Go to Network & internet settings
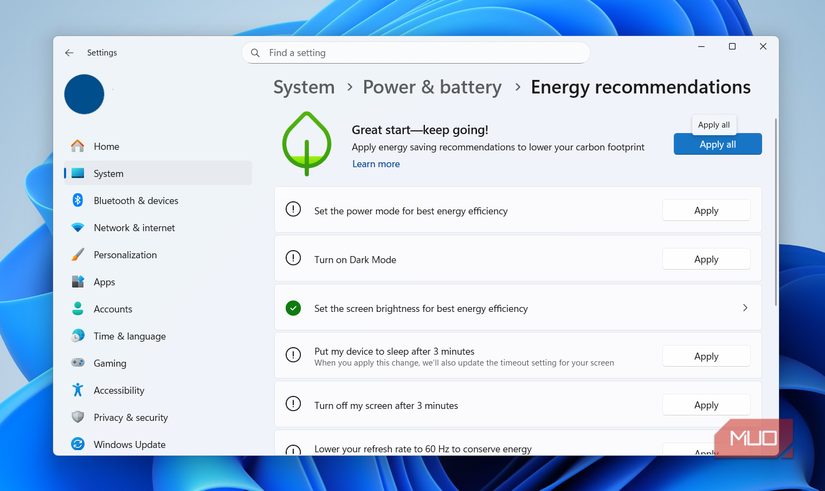Image resolution: width=825 pixels, height=491 pixels. tap(158, 227)
